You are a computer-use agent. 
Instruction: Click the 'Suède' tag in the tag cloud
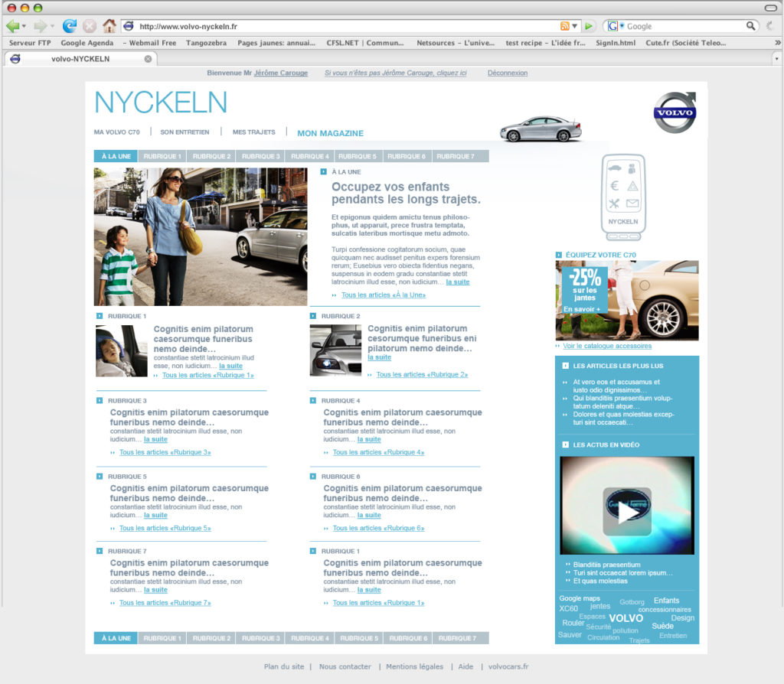[x=662, y=626]
